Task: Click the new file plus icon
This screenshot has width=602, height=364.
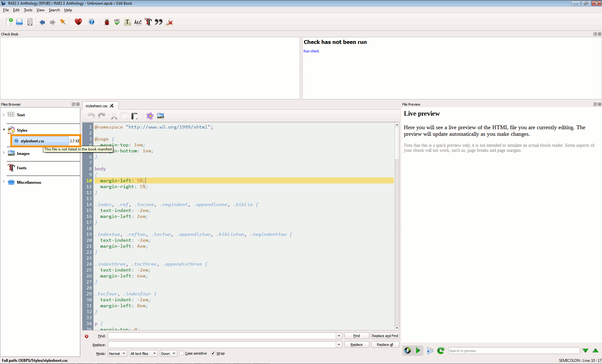Action: pos(9,22)
